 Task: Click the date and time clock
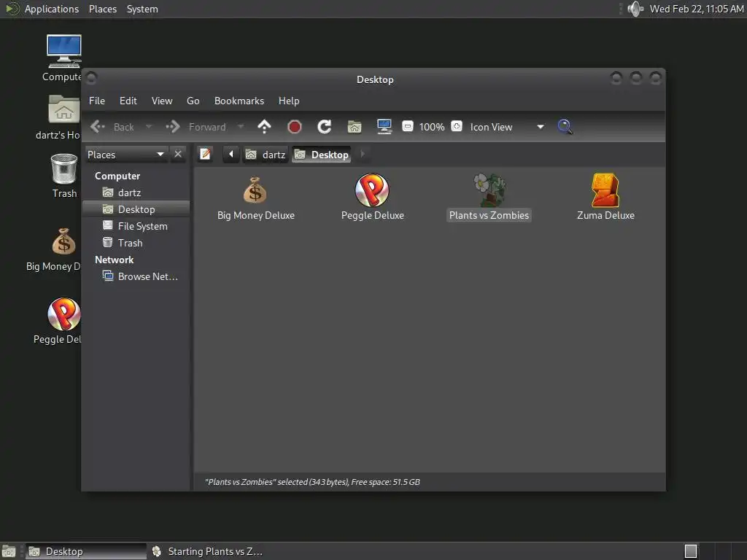[x=697, y=9]
